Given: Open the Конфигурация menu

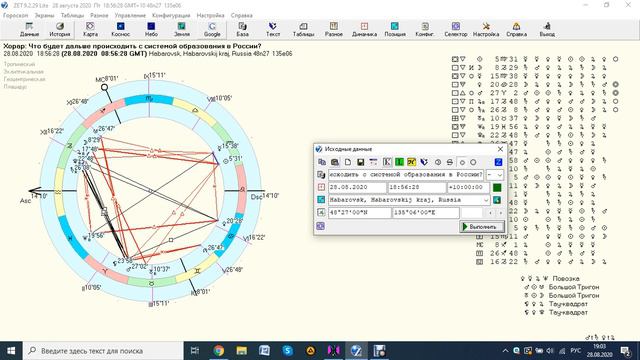Looking at the screenshot, I should 171,15.
